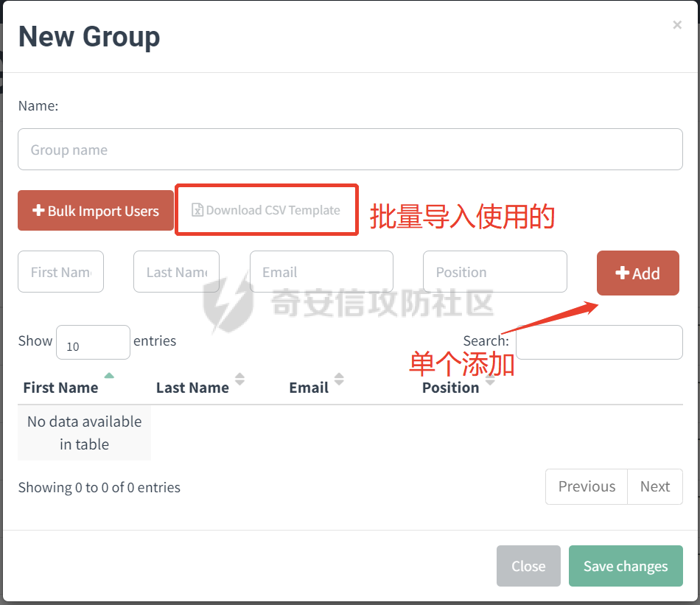This screenshot has width=700, height=605.
Task: Click into the Email input field
Action: click(x=321, y=272)
